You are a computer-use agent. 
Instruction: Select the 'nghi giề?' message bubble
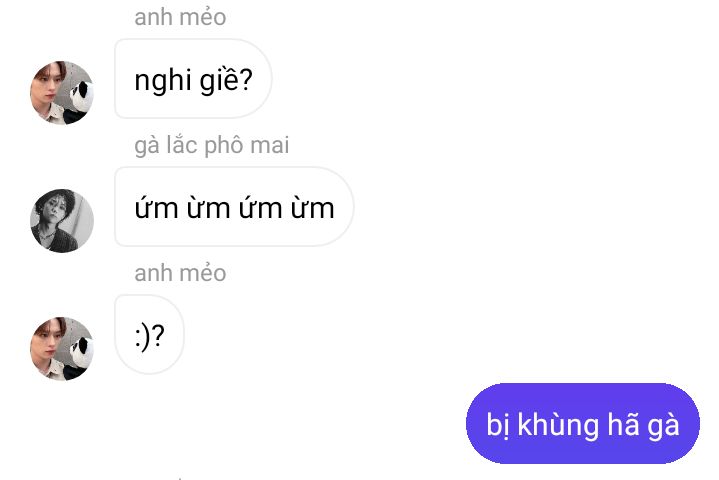click(193, 79)
